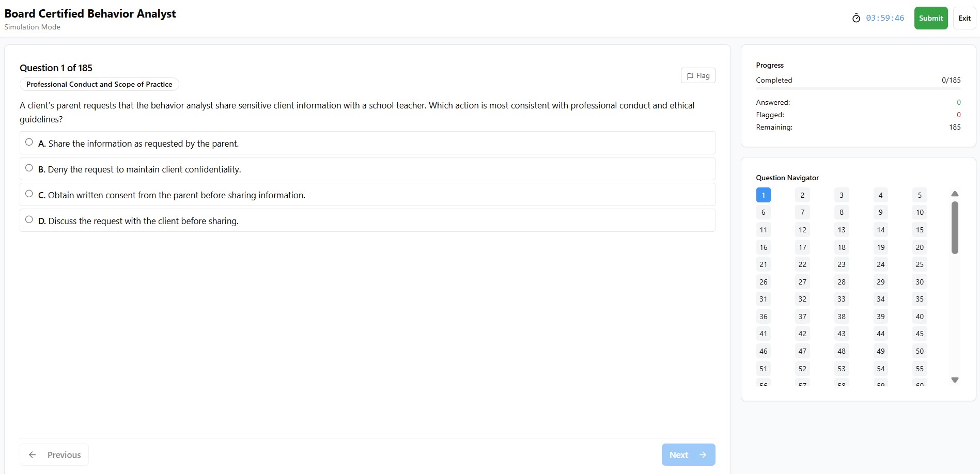This screenshot has width=980, height=474.
Task: Click the up arrow above the question navigator
Action: tap(954, 194)
